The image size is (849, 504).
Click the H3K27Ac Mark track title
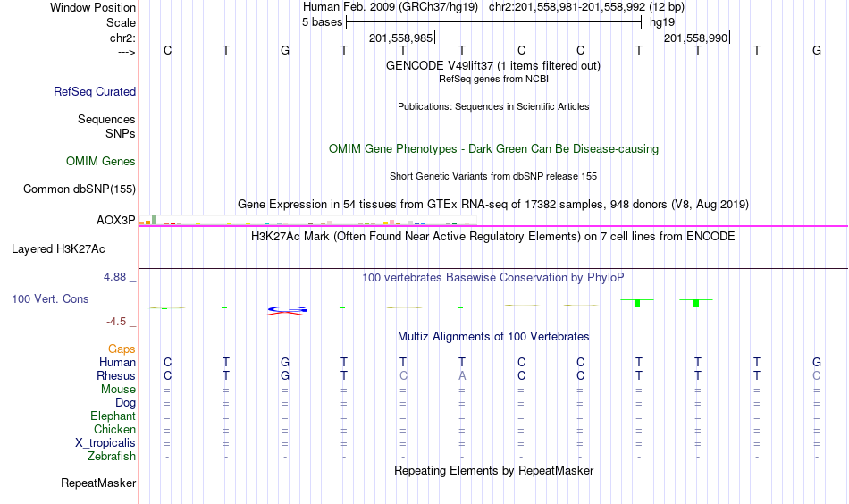click(493, 237)
